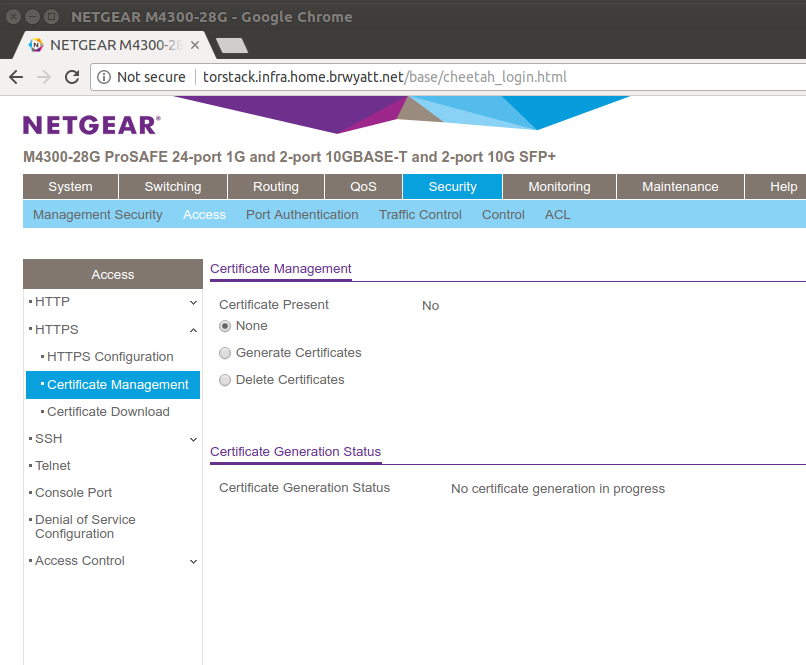806x665 pixels.
Task: Close the NETGEAR M4300 browser tab
Action: [195, 45]
